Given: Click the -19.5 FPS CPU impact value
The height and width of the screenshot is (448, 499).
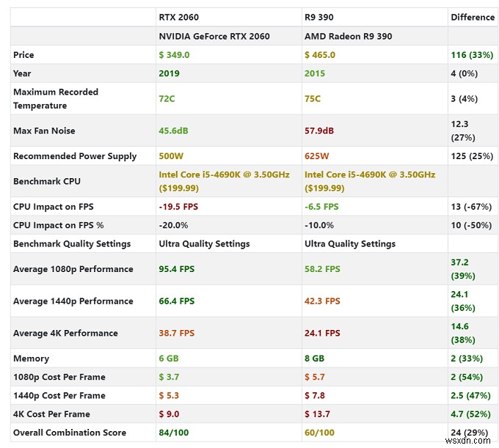Looking at the screenshot, I should (178, 207).
